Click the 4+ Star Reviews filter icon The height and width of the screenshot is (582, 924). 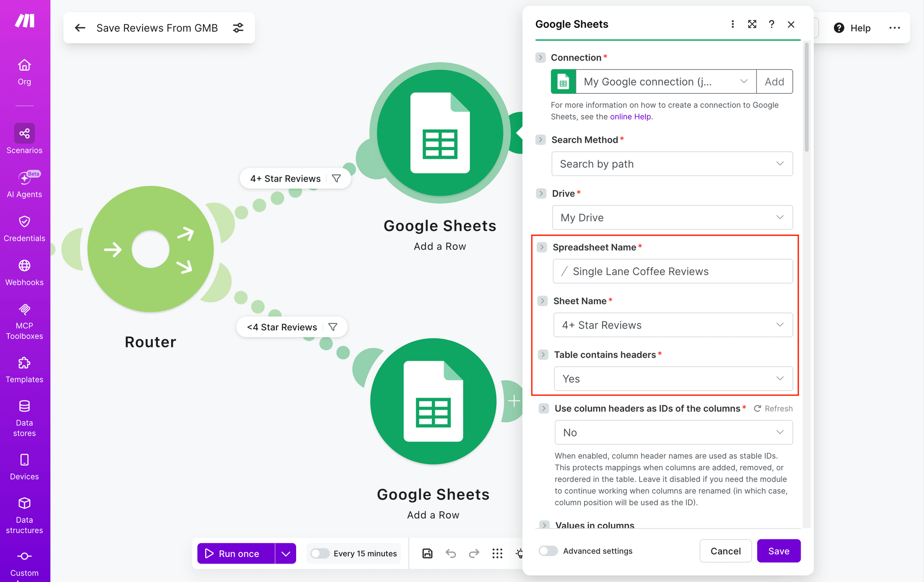[x=336, y=178]
